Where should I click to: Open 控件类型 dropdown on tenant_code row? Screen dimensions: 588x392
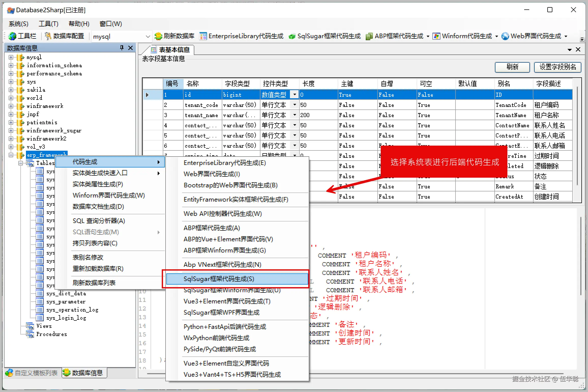point(294,105)
